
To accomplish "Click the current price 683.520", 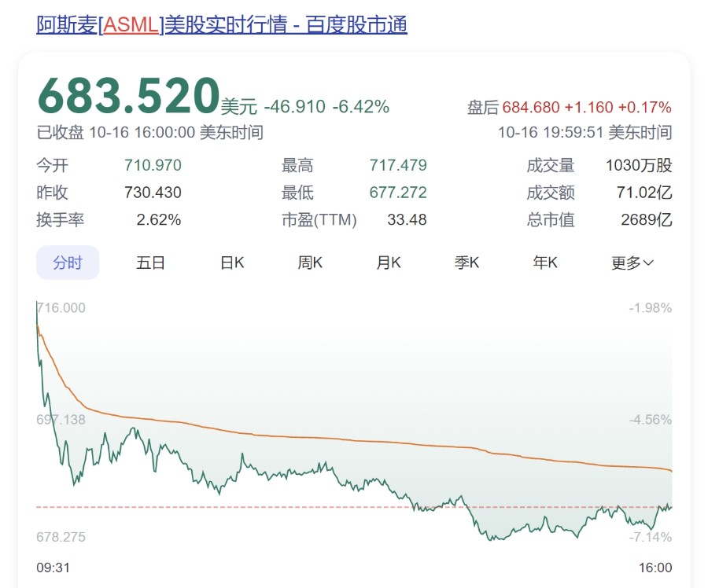I will tap(128, 95).
